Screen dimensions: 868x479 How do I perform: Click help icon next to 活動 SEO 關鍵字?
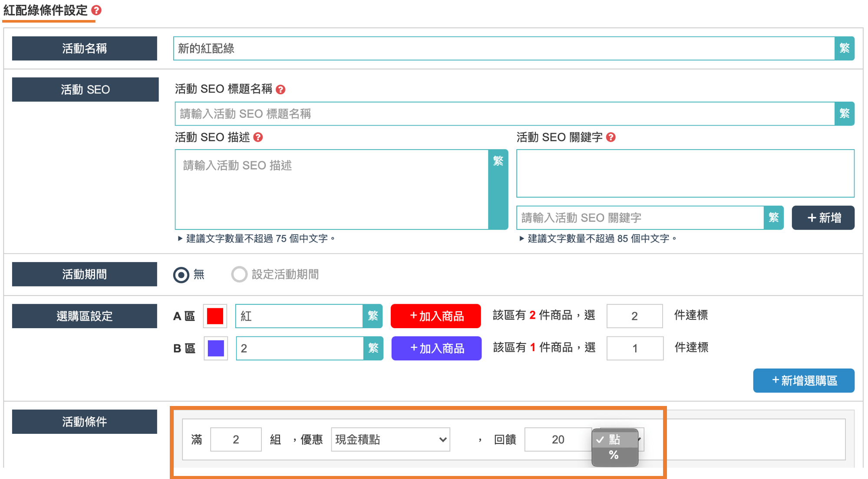pos(611,137)
